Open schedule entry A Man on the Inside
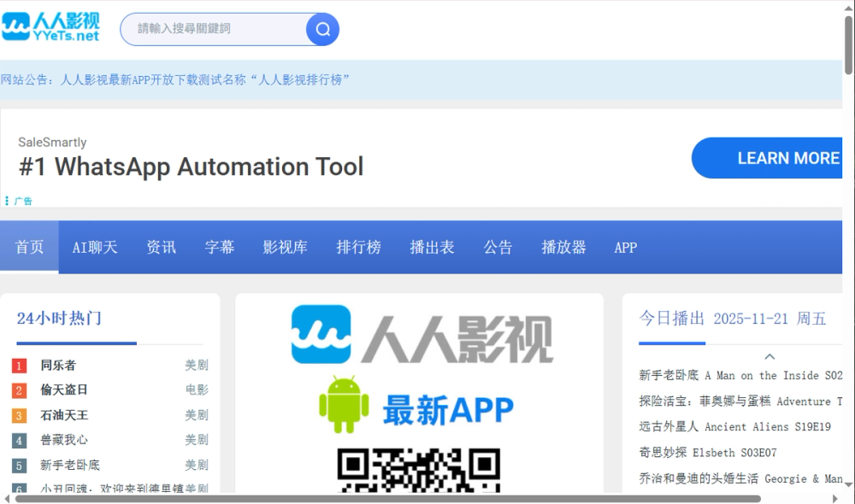Image resolution: width=855 pixels, height=504 pixels. [740, 375]
